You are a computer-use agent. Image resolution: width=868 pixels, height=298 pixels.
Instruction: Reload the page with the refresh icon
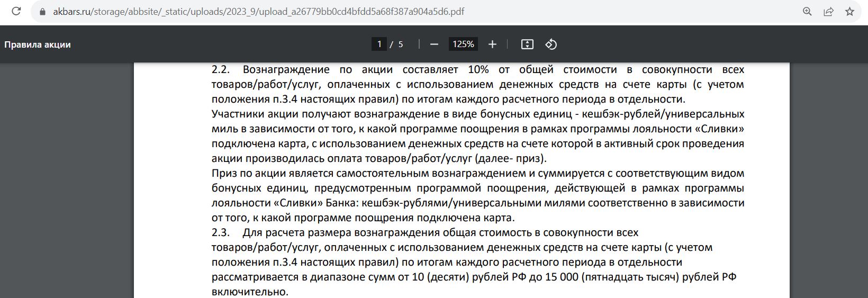(16, 11)
